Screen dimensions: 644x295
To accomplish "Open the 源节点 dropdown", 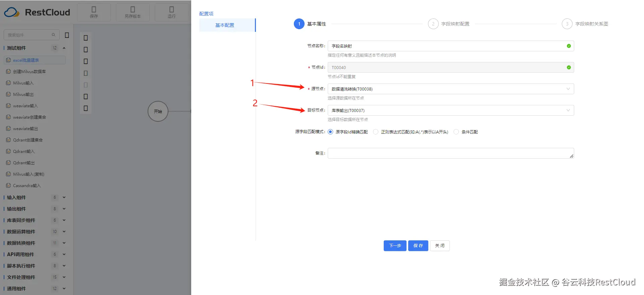I will (451, 89).
